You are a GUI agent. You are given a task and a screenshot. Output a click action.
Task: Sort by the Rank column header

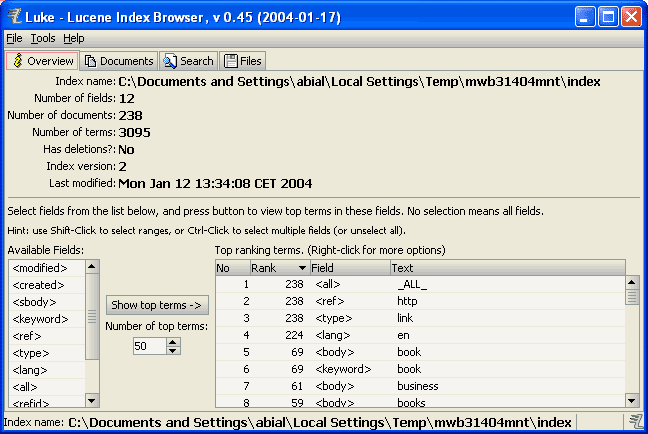(x=279, y=268)
